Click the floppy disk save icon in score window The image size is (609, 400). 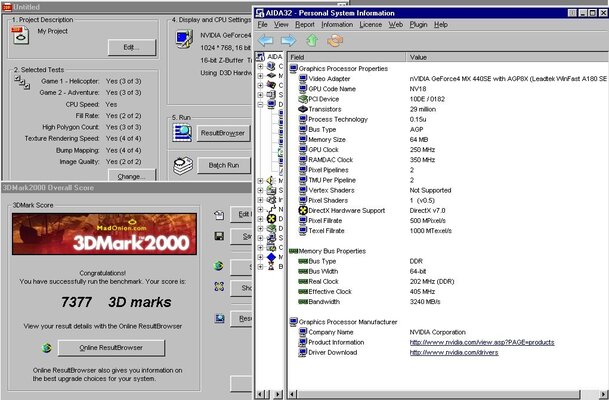(x=219, y=236)
